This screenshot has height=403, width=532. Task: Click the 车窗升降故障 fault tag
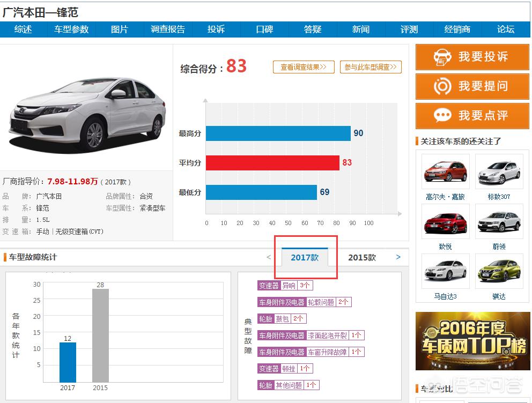point(311,352)
